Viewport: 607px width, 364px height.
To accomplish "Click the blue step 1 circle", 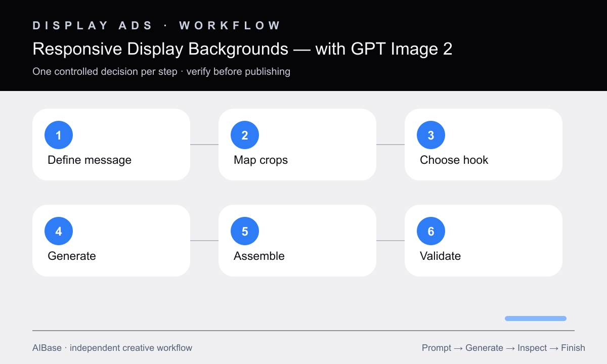I will [59, 135].
